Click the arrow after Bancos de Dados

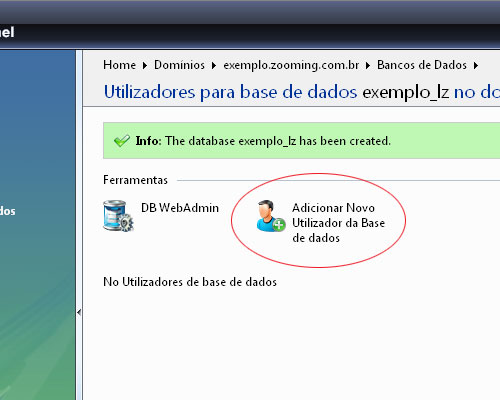pyautogui.click(x=476, y=65)
